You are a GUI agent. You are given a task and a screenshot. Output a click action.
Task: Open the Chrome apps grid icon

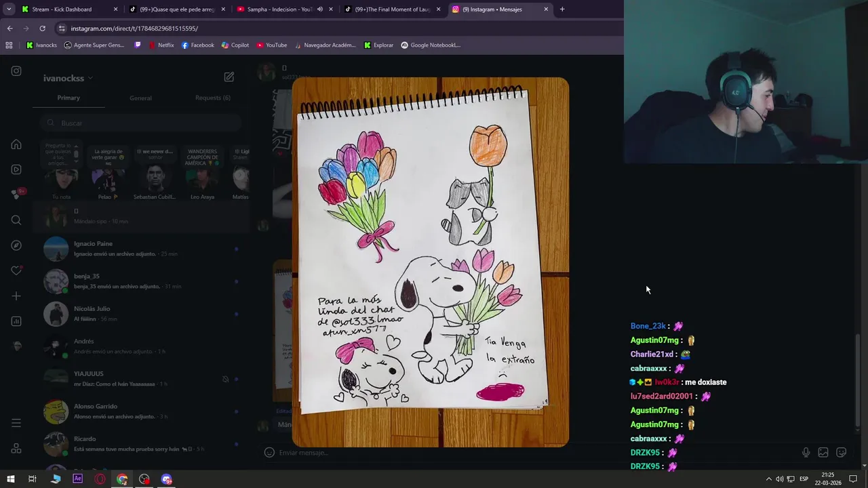point(9,45)
